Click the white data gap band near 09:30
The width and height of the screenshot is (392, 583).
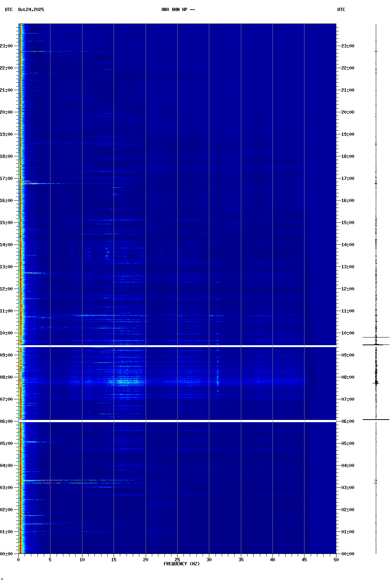(177, 346)
